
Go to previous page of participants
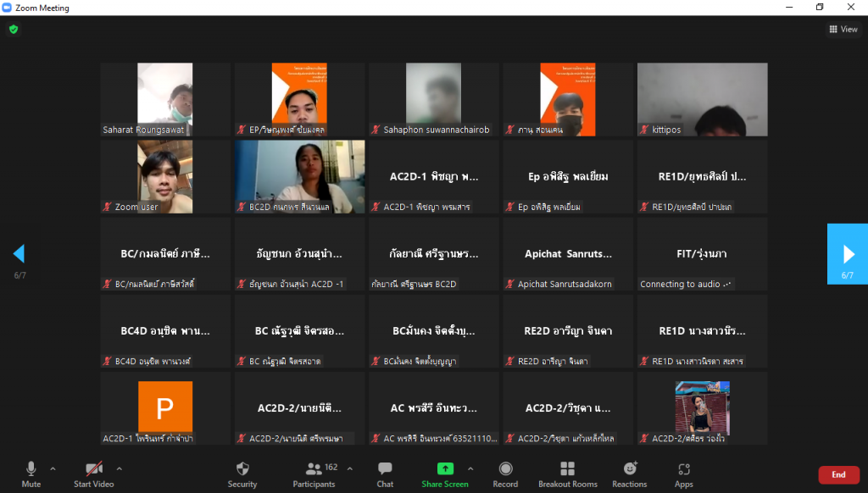[x=19, y=254]
